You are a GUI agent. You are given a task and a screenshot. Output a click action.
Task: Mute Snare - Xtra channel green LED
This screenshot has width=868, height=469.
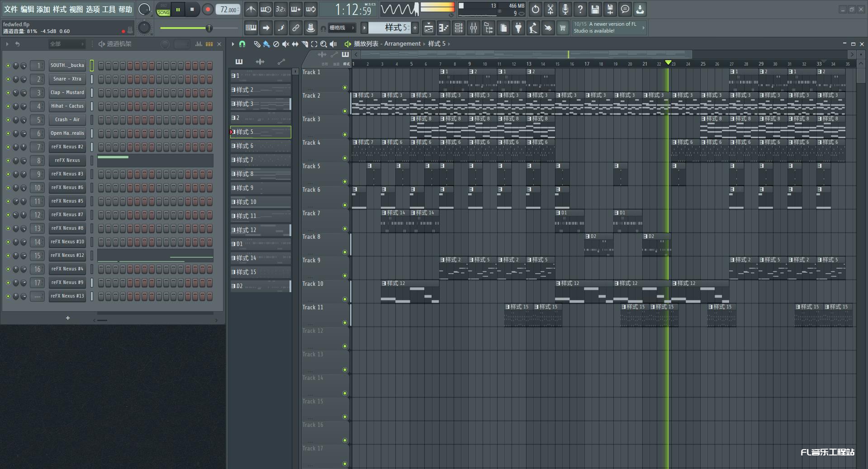tap(8, 79)
